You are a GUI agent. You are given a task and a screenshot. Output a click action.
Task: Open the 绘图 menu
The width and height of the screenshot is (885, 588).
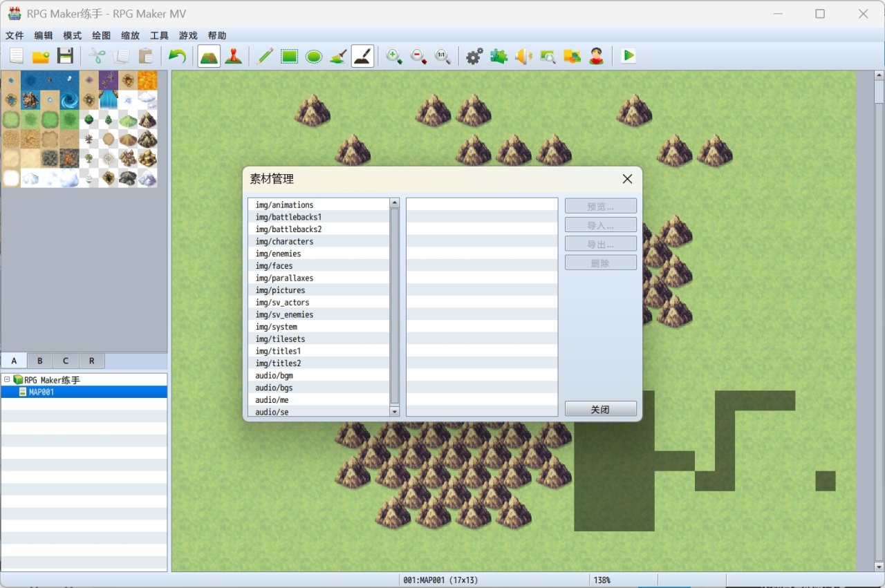[102, 35]
